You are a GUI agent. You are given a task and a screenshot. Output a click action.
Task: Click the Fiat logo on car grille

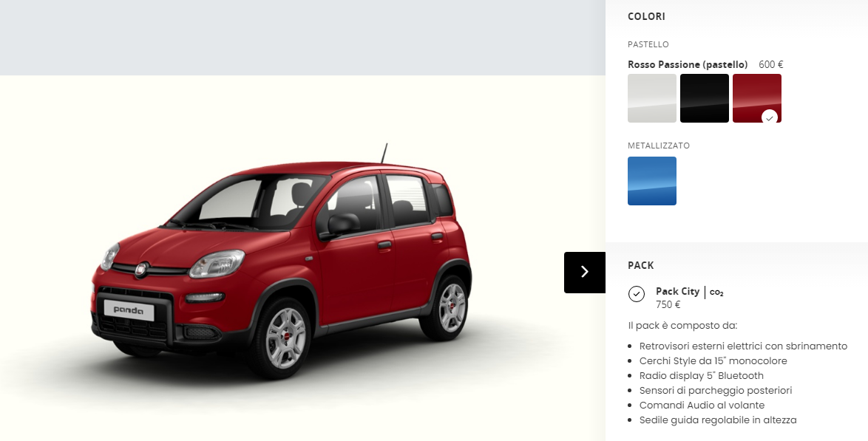[142, 270]
